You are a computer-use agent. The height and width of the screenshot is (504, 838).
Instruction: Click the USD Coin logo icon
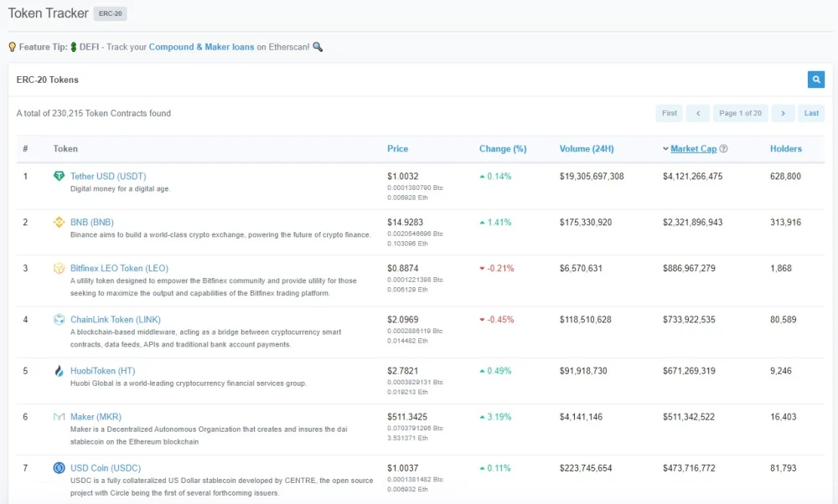(x=59, y=468)
